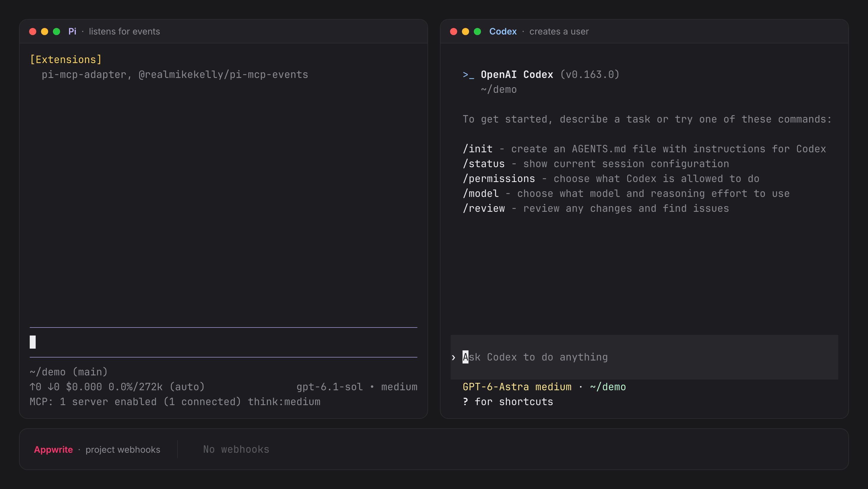The image size is (868, 489).
Task: Click the Codex prompt chevron icon
Action: tap(454, 358)
